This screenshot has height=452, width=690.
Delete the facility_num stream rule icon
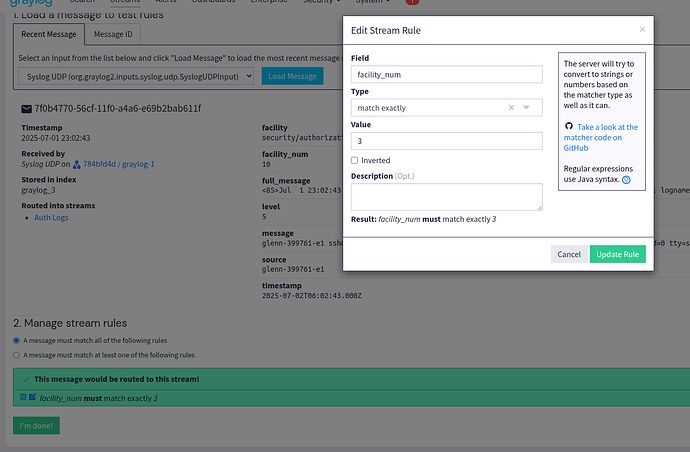[23, 397]
